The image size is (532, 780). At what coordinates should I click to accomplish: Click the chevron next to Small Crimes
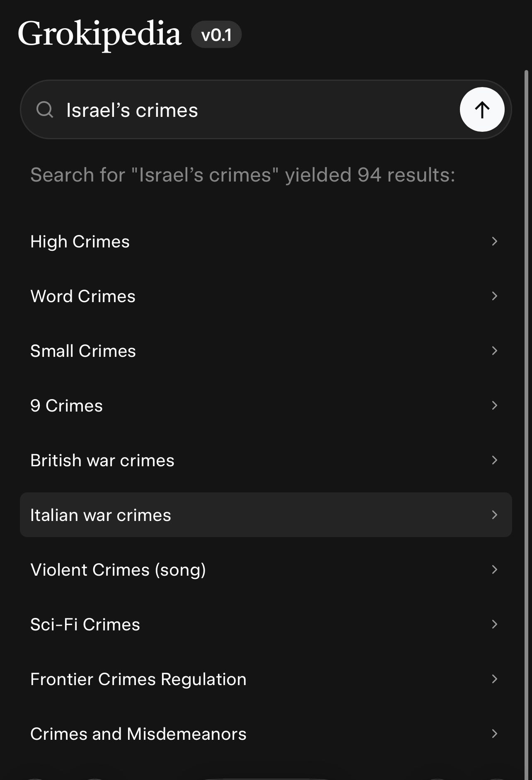[x=494, y=351]
